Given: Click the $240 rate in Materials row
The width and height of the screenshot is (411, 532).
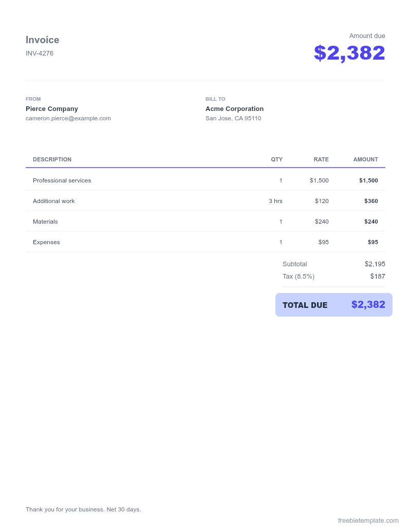Looking at the screenshot, I should coord(322,222).
